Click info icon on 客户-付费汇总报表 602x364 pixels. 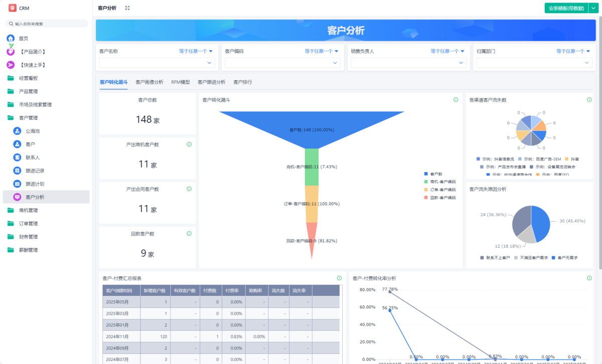pyautogui.click(x=339, y=278)
